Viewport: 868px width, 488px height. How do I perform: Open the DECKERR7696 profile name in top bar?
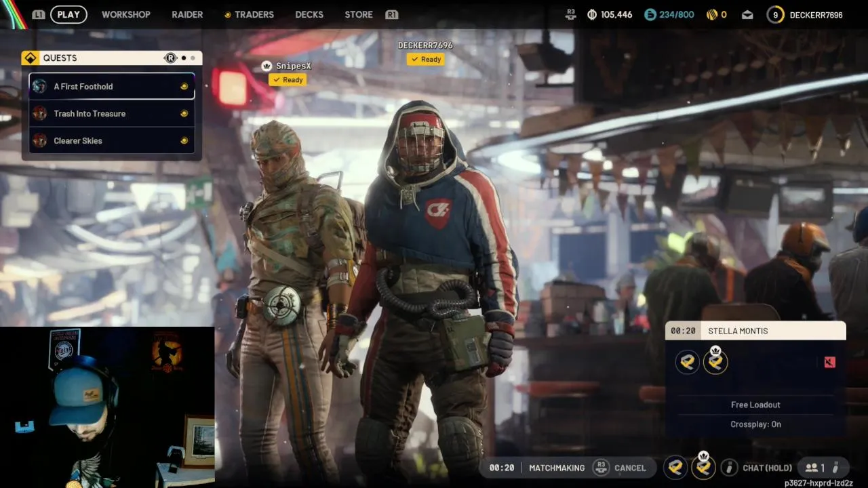816,14
